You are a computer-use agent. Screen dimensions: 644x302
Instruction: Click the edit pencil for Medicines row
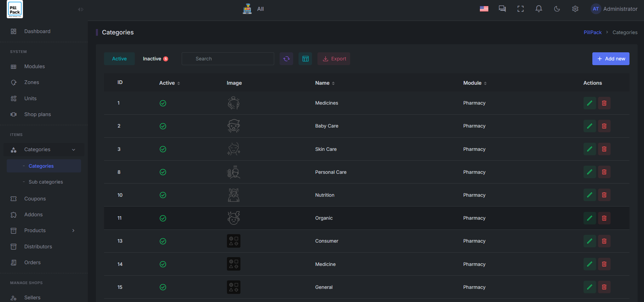tap(589, 103)
